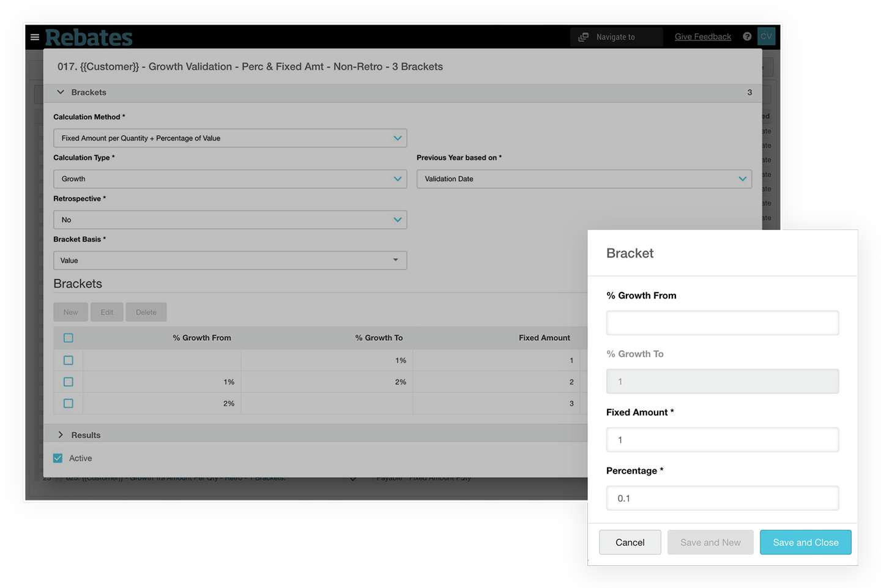The image size is (881, 588).
Task: Click the Rebates logo
Action: click(x=89, y=37)
